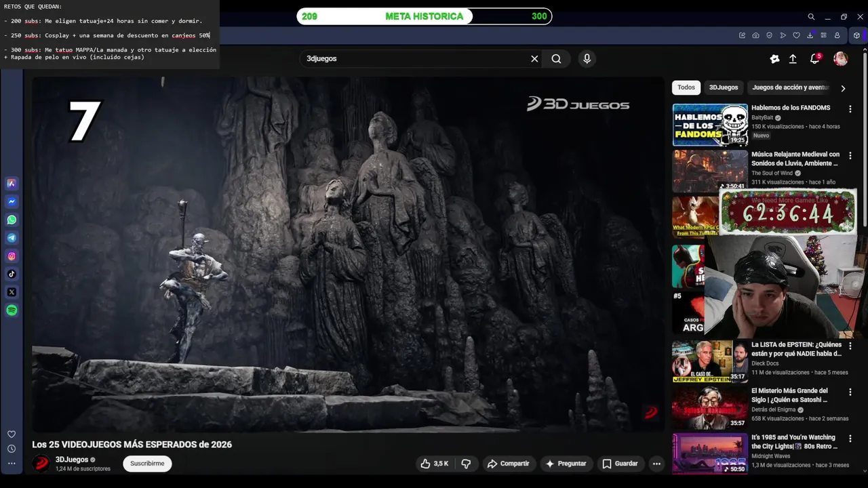Open bookmarks heart at sidebar bottom
This screenshot has width=868, height=488.
12,434
